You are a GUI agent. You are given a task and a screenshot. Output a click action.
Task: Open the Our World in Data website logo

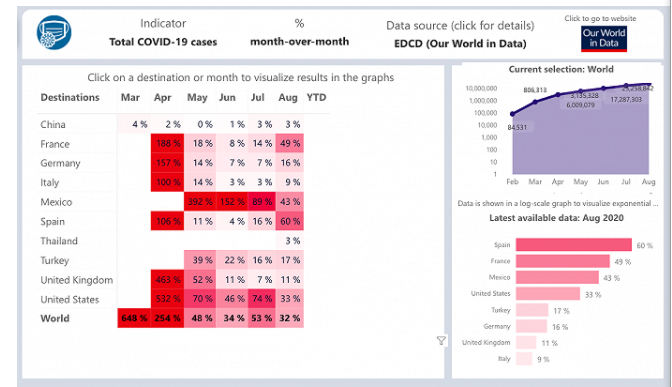coord(604,39)
